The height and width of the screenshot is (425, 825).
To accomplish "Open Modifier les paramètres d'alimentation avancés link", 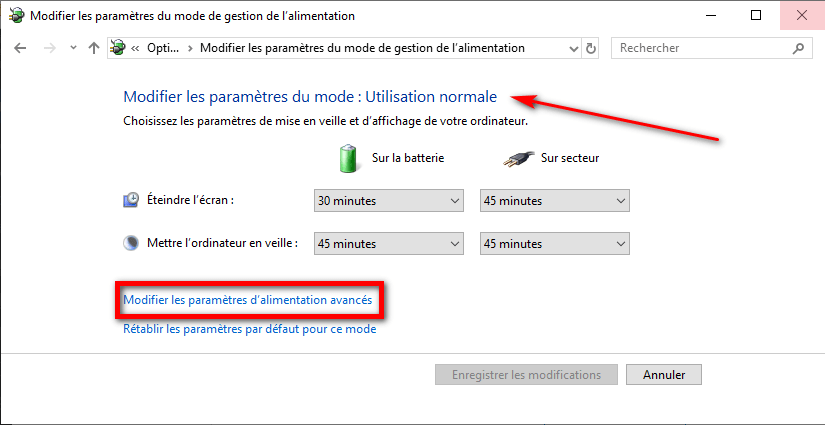I will click(x=247, y=300).
